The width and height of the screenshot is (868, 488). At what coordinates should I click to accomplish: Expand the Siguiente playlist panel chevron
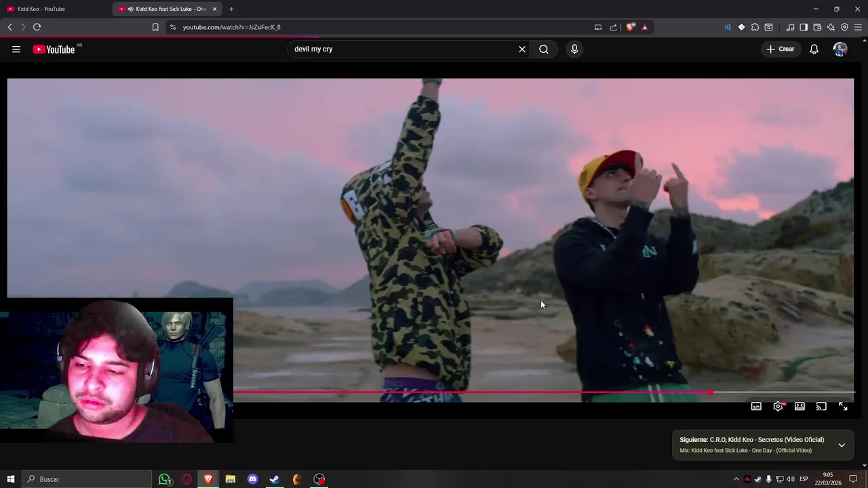(x=842, y=445)
